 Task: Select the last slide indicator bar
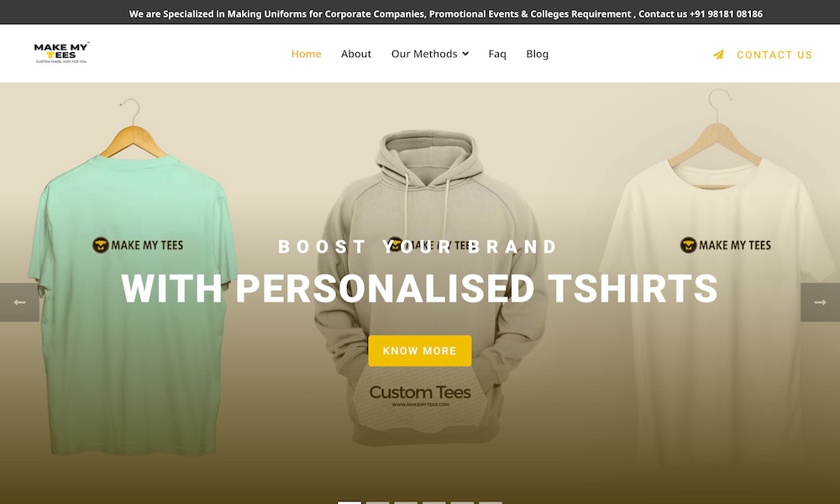(491, 502)
